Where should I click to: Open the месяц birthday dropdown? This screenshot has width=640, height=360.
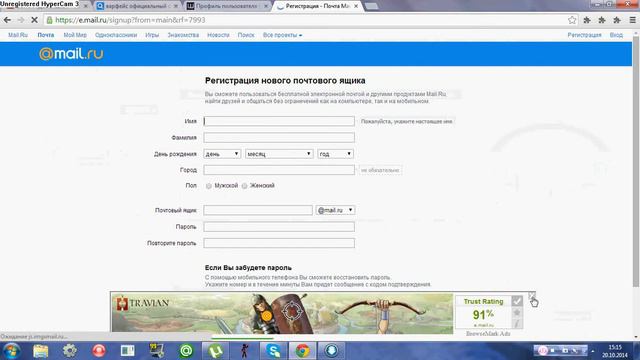279,154
